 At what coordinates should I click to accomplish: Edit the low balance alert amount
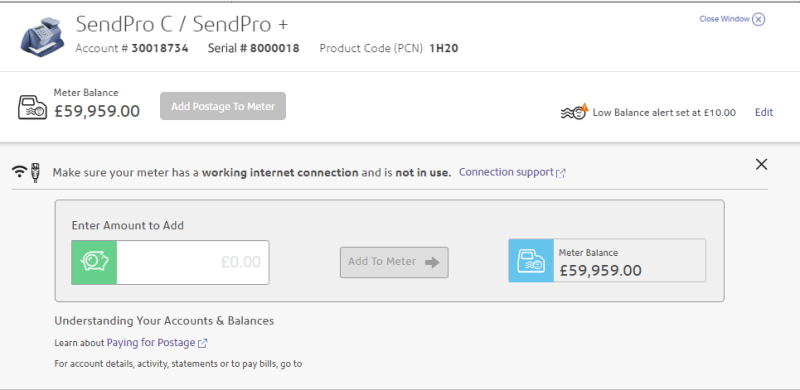[764, 112]
